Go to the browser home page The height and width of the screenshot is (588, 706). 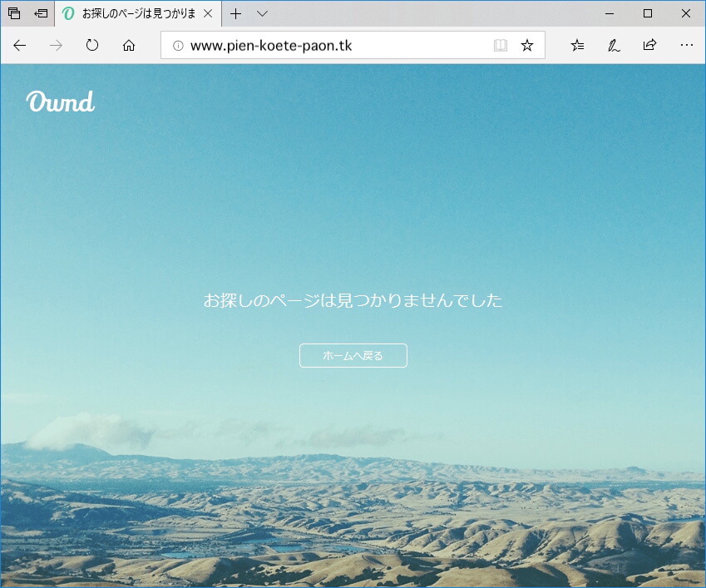[x=129, y=45]
